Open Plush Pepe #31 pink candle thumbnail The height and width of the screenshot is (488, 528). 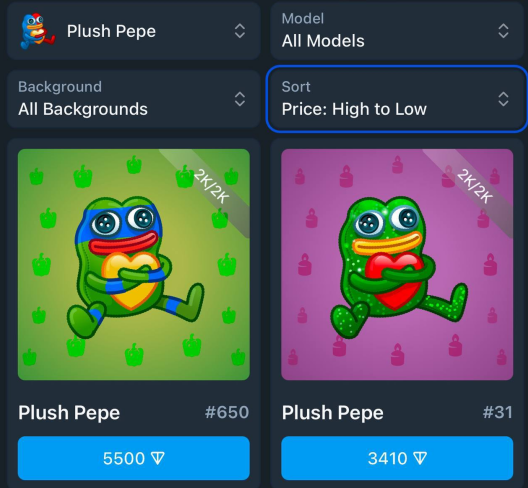397,264
